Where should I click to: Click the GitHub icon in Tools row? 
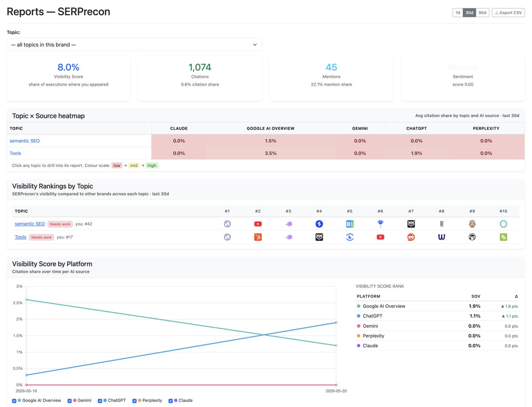click(x=472, y=237)
